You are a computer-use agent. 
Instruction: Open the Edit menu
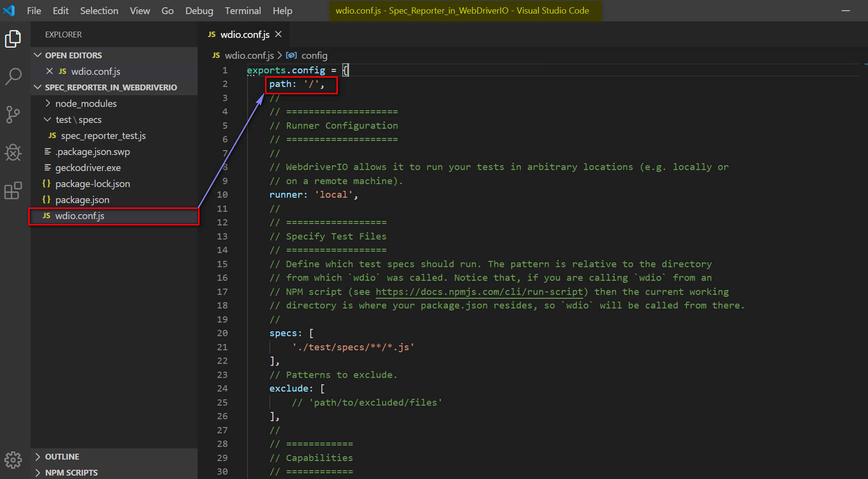(61, 11)
